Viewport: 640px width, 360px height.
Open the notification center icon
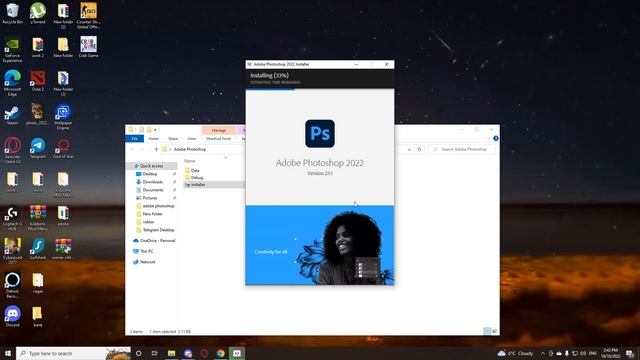tap(630, 353)
